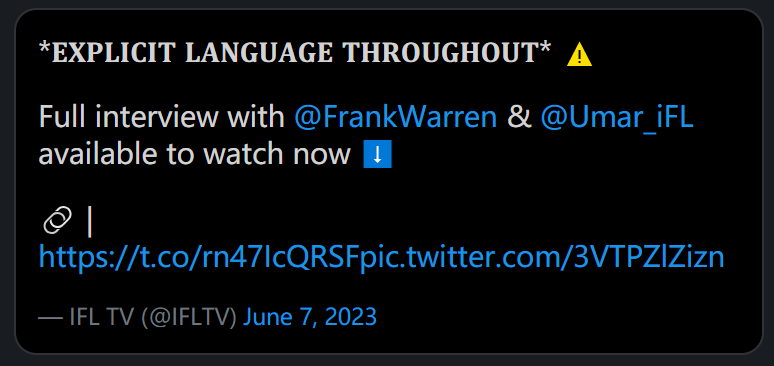Click the em dash before IFL TV
The width and height of the screenshot is (774, 366).
point(50,318)
